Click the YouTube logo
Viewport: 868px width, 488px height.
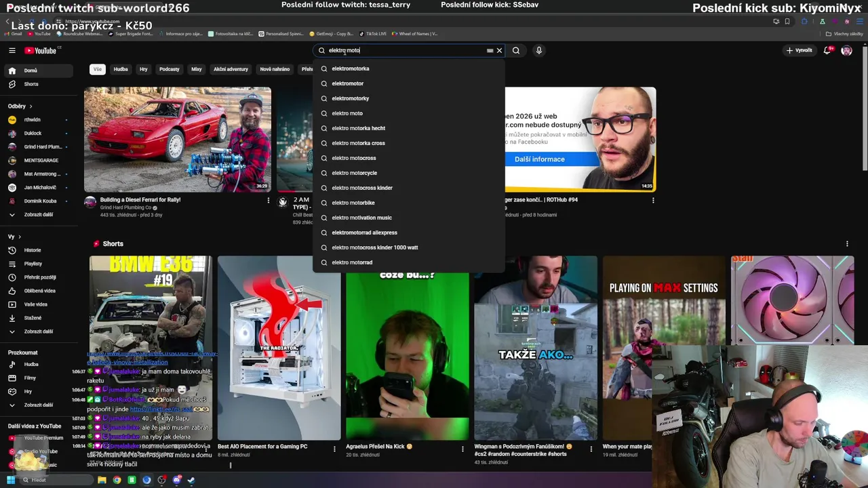point(41,50)
